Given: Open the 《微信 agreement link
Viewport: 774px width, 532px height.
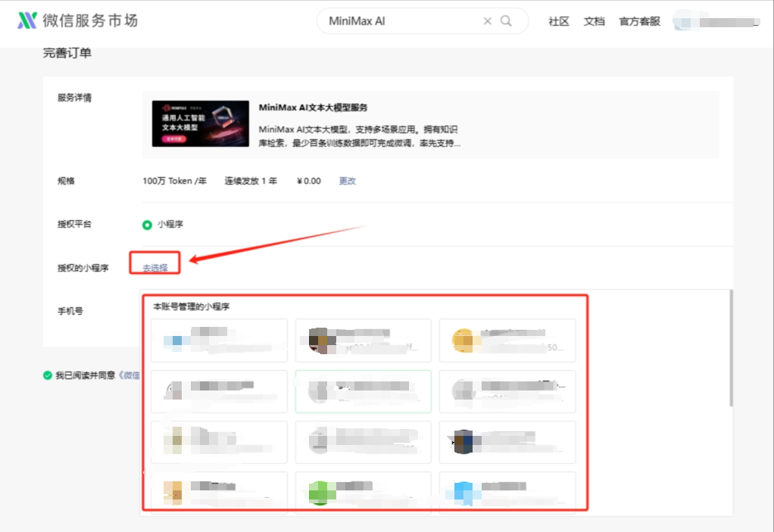Looking at the screenshot, I should pyautogui.click(x=129, y=375).
